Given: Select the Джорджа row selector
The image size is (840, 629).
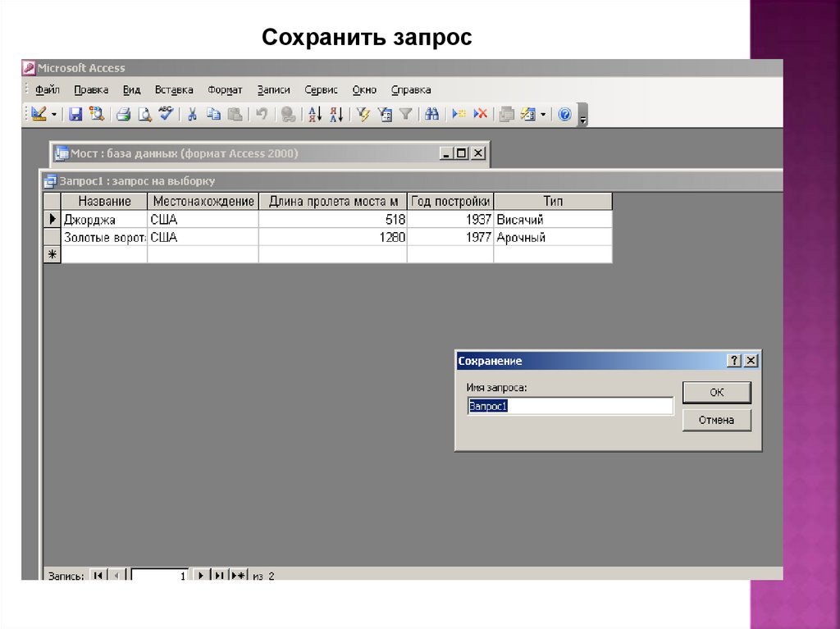Looking at the screenshot, I should [x=52, y=220].
